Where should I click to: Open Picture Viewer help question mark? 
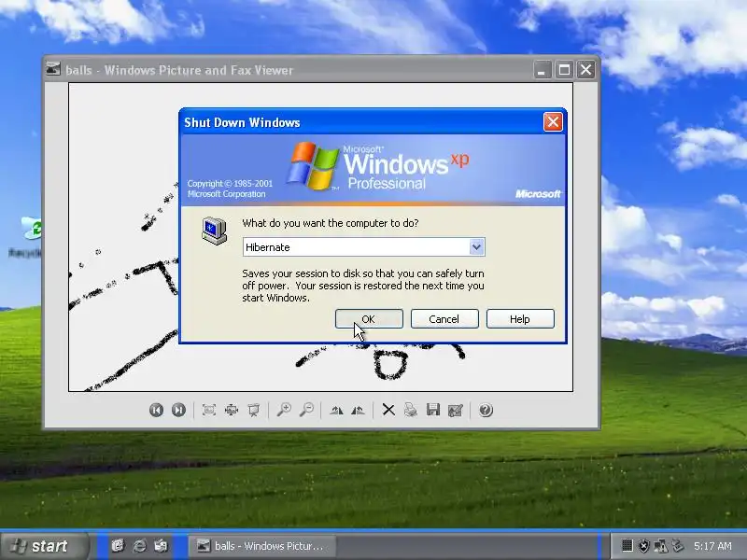pyautogui.click(x=486, y=410)
